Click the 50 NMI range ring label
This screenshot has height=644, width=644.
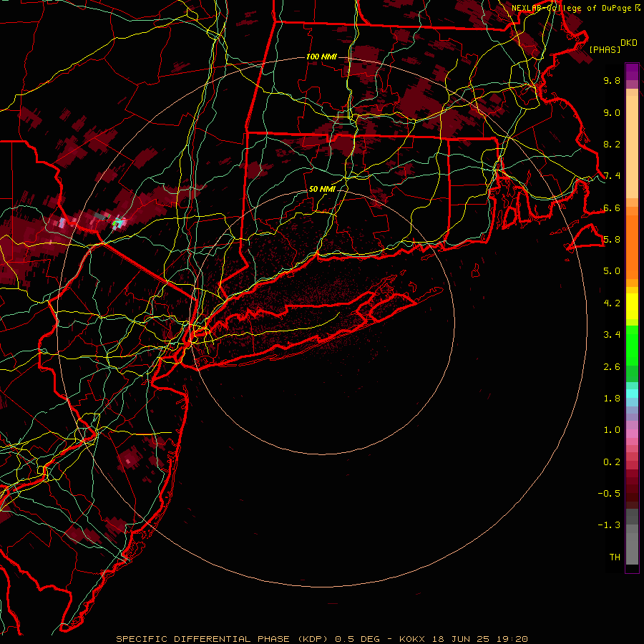[x=322, y=189]
